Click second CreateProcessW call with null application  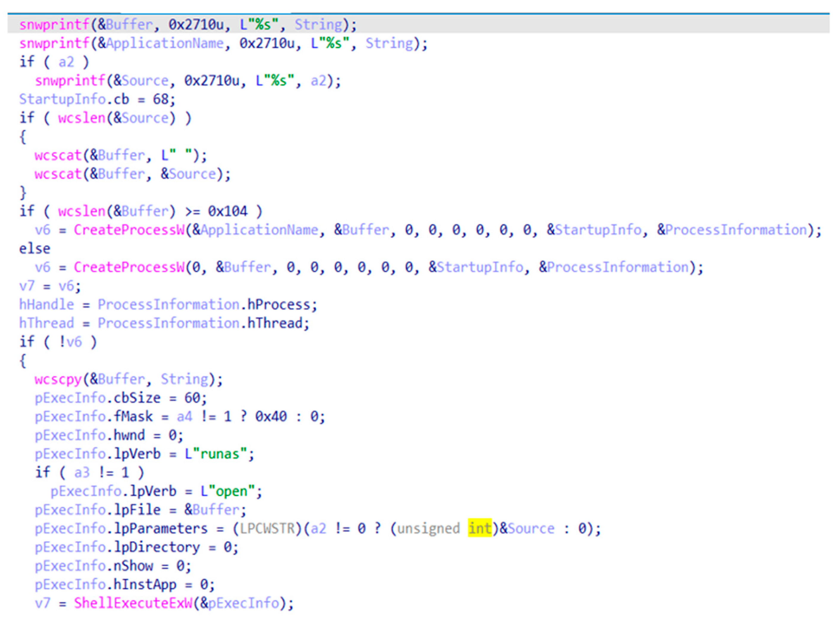[x=129, y=268]
